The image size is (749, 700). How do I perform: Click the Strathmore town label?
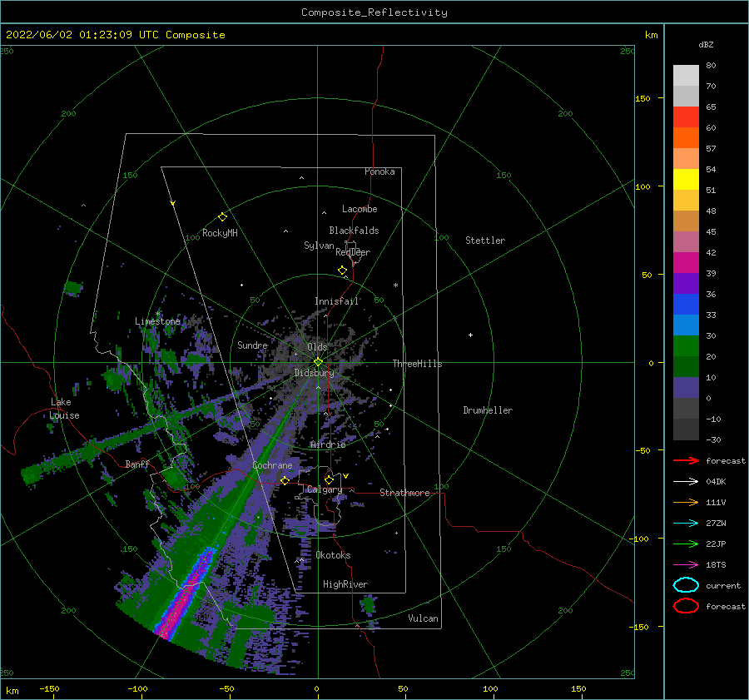pos(404,493)
